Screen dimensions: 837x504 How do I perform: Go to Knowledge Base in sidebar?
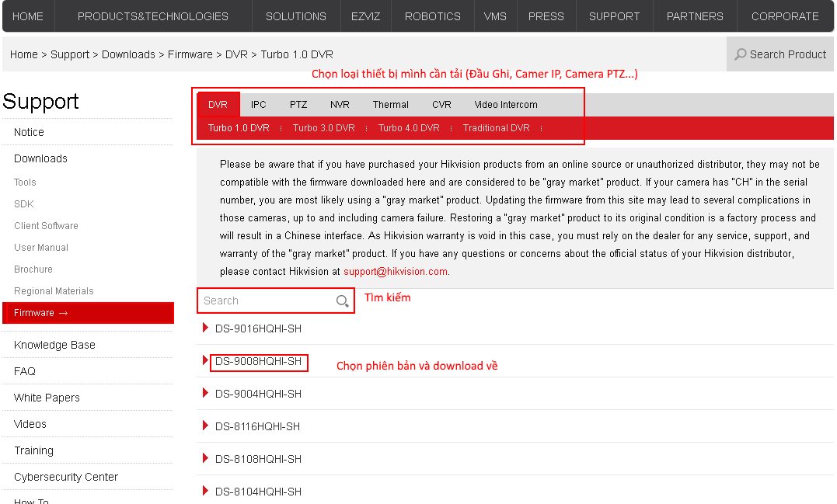pos(54,345)
